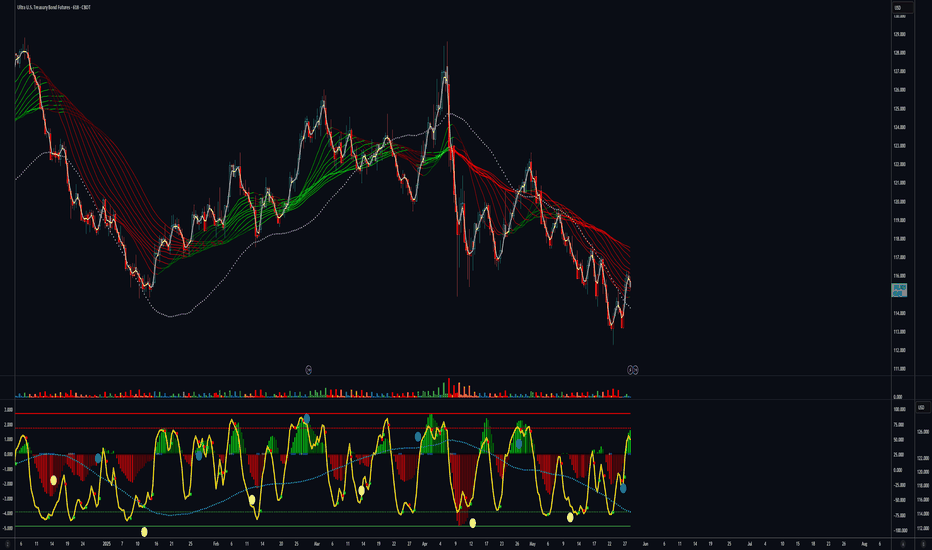Open the USD selector on the oscillator pane axis
Image resolution: width=932 pixels, height=550 pixels.
(x=922, y=407)
